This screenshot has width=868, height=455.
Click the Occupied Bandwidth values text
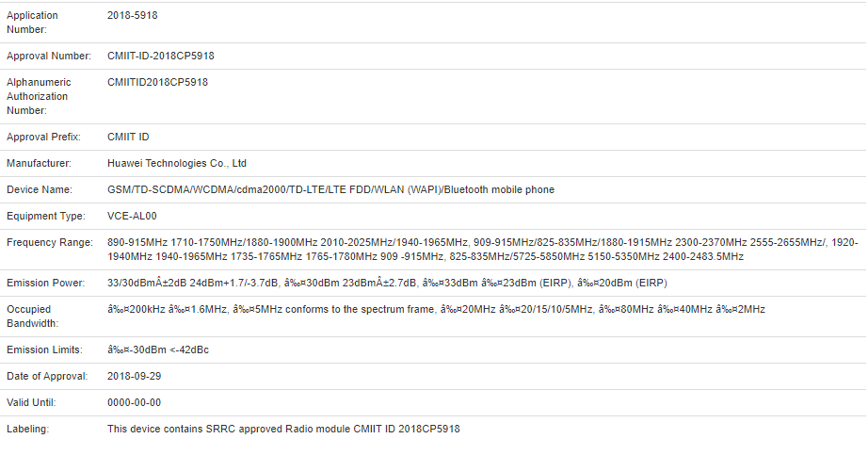[x=437, y=309]
